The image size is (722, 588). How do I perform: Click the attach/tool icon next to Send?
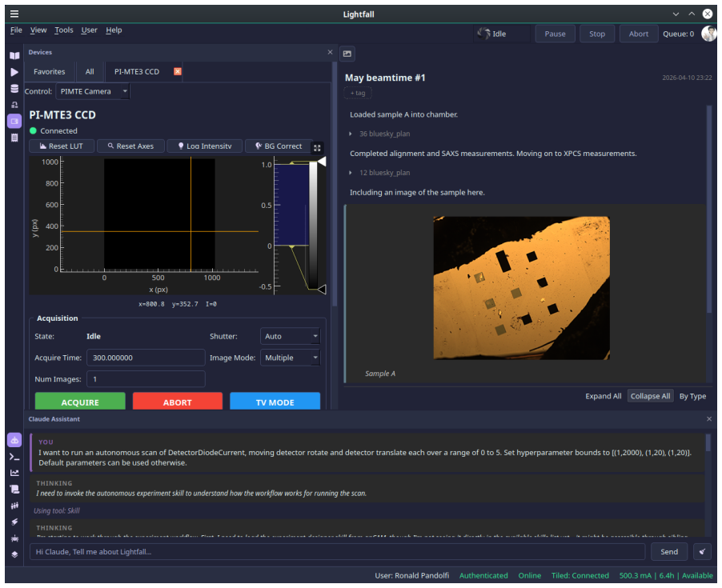point(702,552)
